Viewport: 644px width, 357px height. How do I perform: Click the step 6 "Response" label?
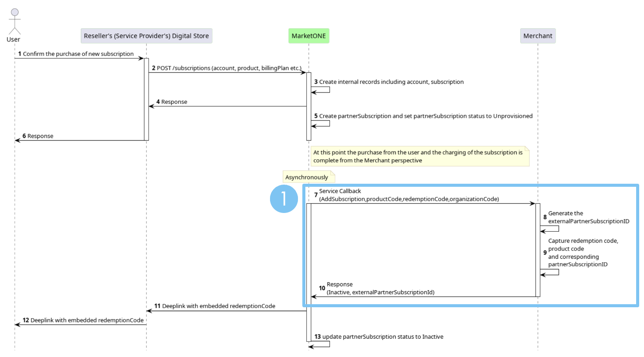(x=40, y=136)
